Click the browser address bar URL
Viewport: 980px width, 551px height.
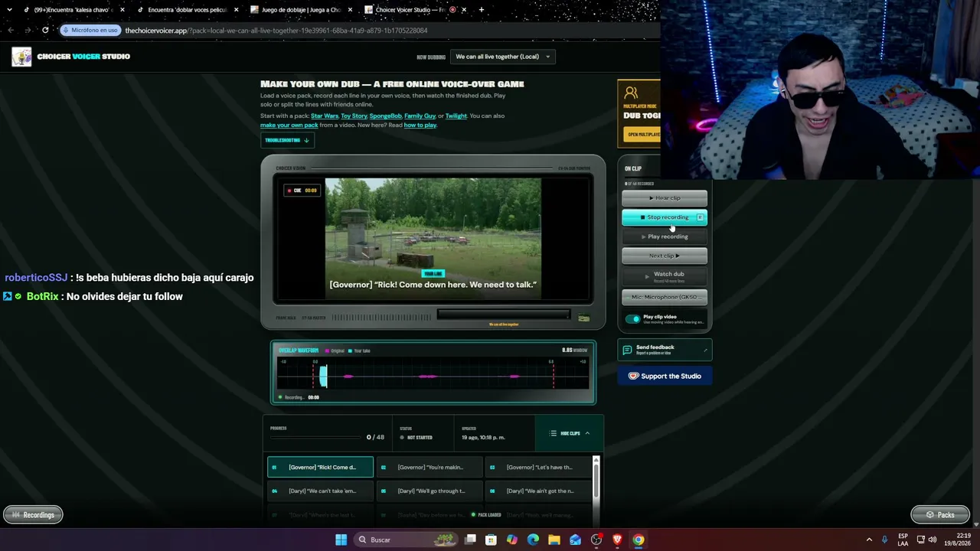[276, 31]
